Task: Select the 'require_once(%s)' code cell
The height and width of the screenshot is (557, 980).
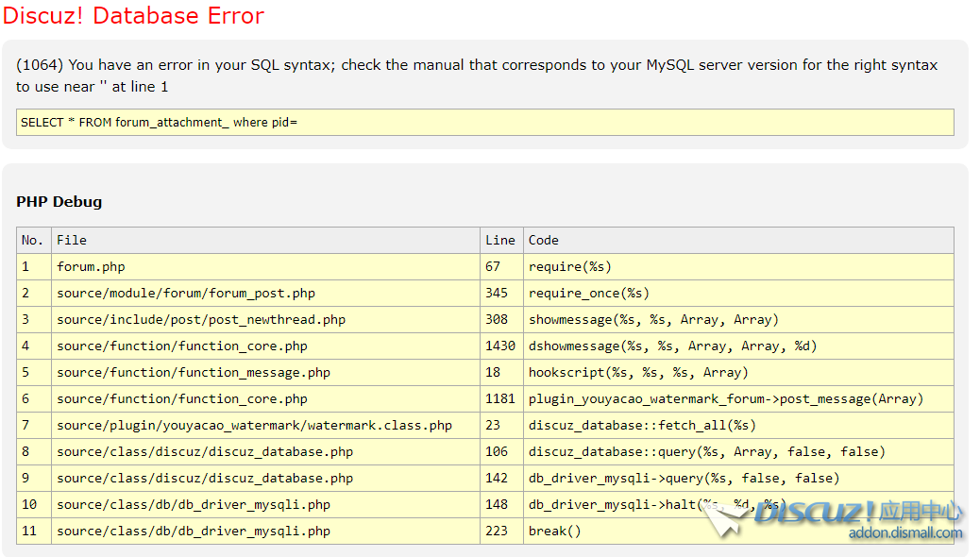Action: coord(738,294)
